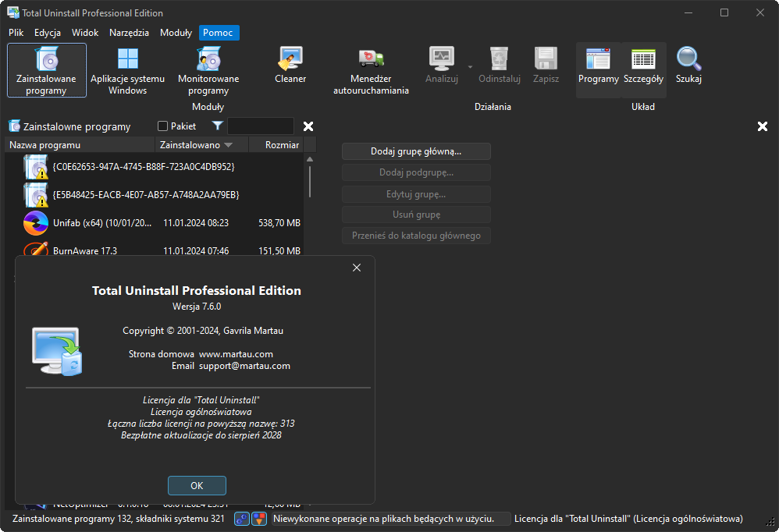Open the Zainstalowane programy module
This screenshot has width=779, height=532.
(47, 70)
